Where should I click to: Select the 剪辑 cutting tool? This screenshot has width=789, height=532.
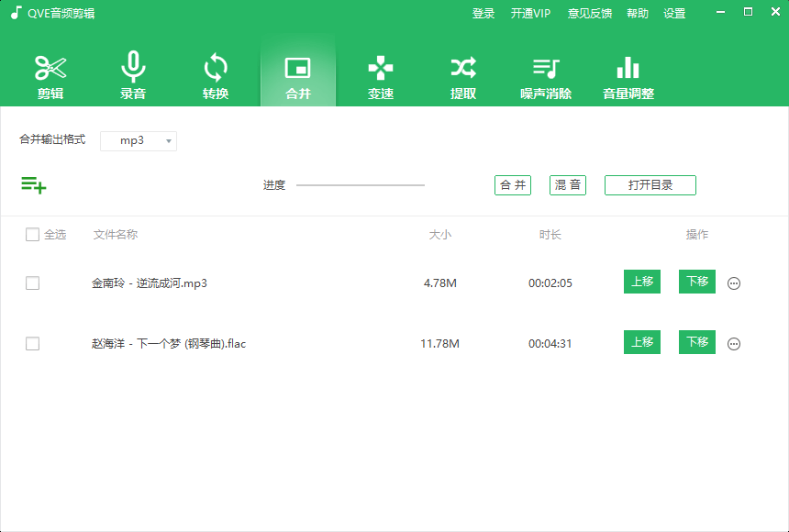pos(50,73)
